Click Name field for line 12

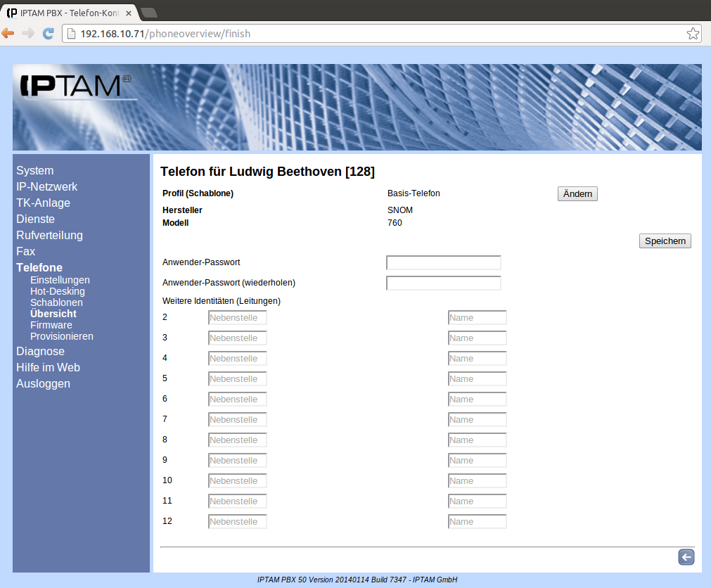tap(477, 521)
